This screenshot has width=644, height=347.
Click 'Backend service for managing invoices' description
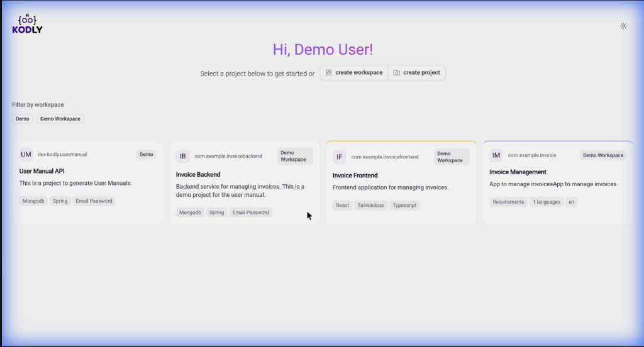(x=240, y=190)
